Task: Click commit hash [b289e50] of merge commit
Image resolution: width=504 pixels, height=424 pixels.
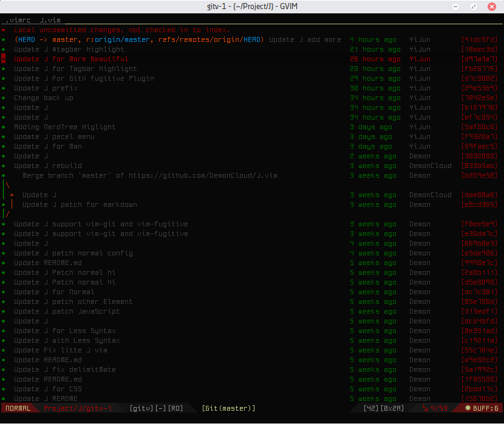Action: click(x=479, y=175)
